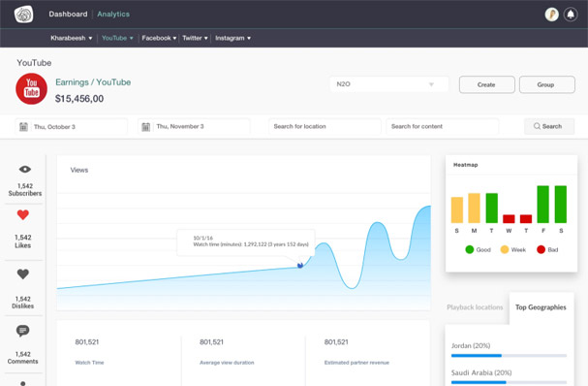Select the red Likes heart icon
Screen dimensions: 588x386
23,215
